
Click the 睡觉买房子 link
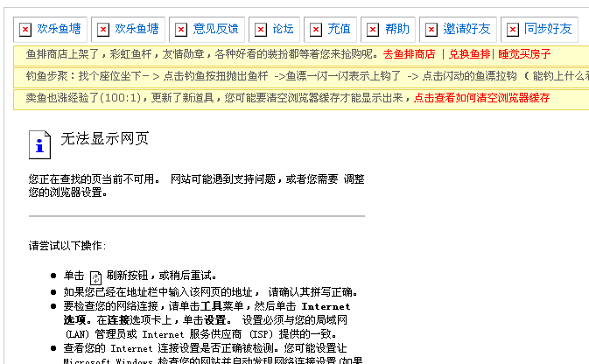pos(524,54)
